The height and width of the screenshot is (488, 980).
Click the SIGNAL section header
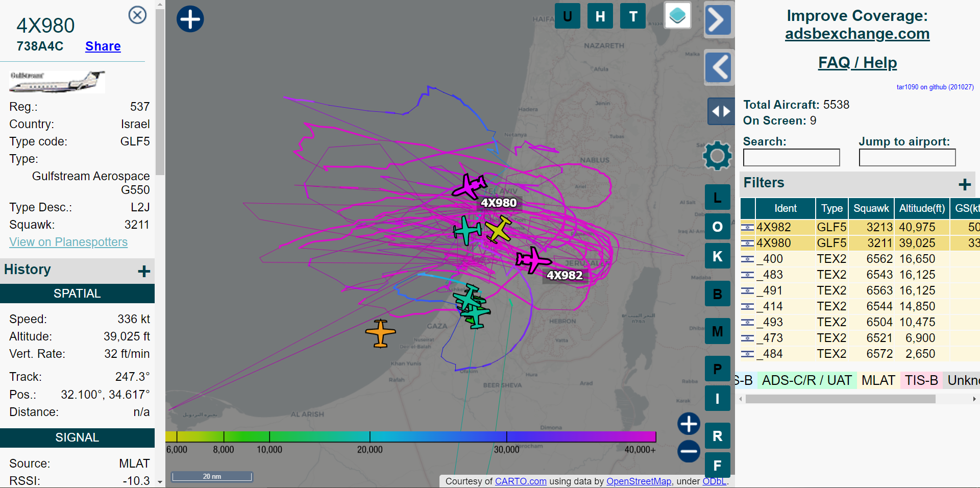click(77, 437)
